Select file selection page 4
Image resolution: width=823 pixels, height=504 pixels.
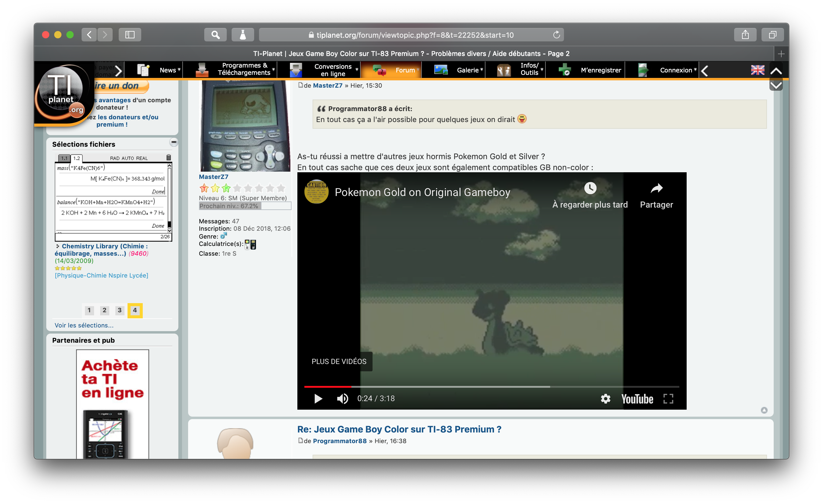click(135, 310)
